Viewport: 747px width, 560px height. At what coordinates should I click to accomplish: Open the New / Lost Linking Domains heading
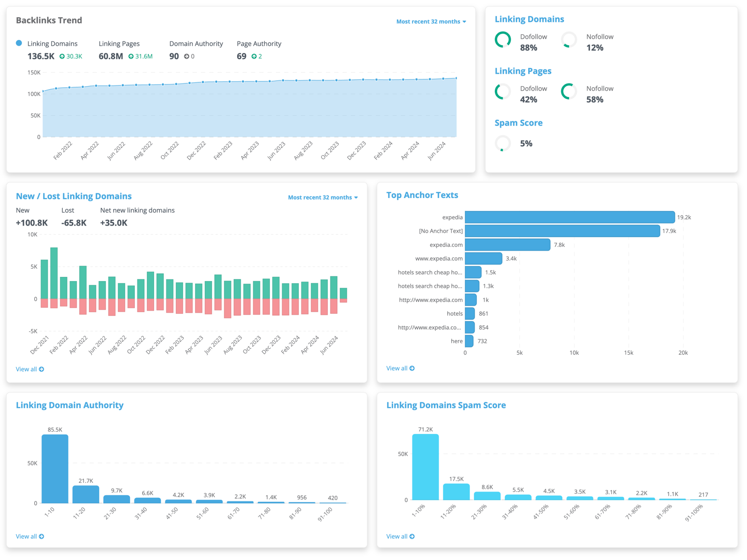tap(74, 196)
